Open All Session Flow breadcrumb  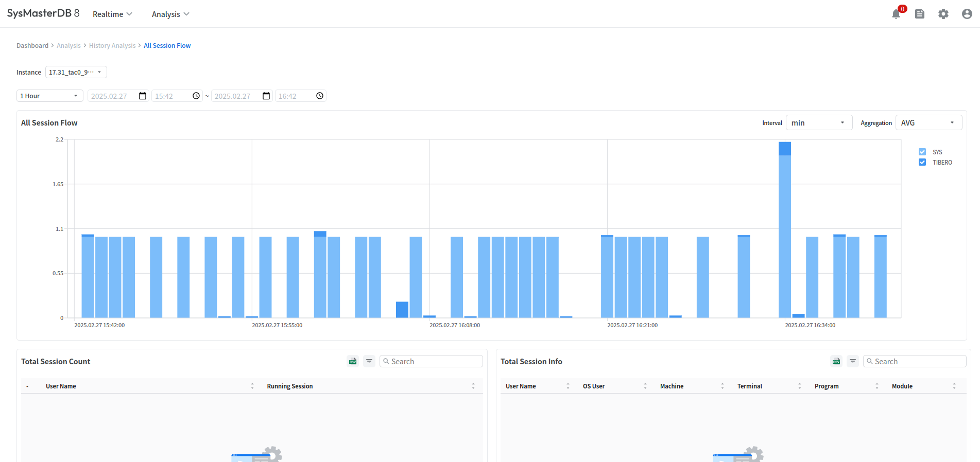click(x=167, y=45)
